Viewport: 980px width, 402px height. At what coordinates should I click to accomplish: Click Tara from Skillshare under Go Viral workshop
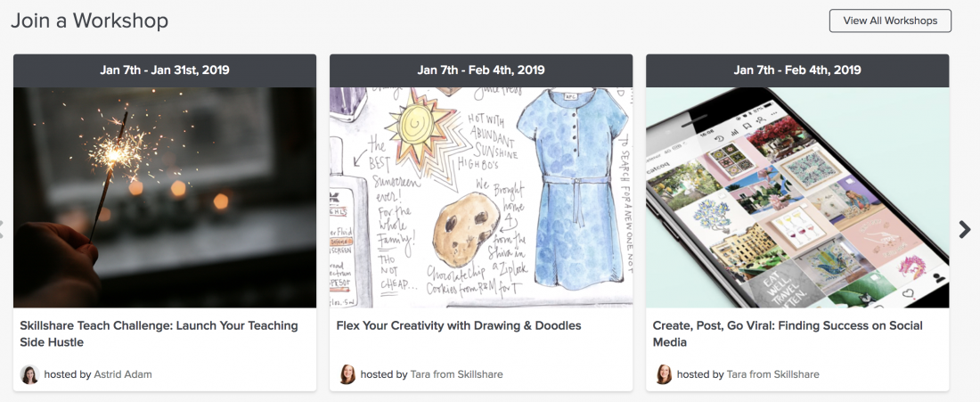[772, 374]
